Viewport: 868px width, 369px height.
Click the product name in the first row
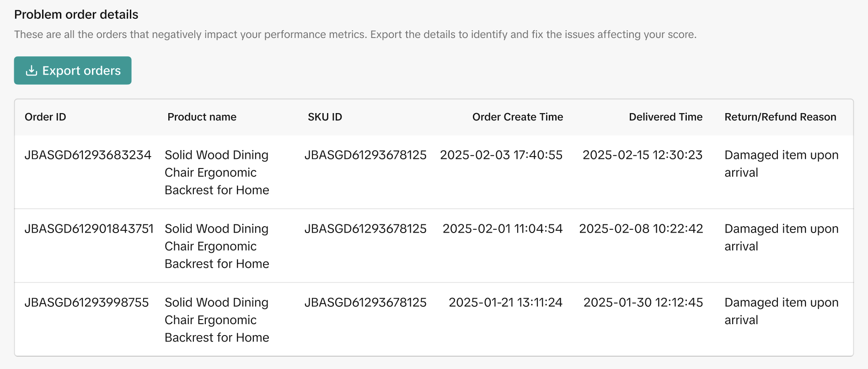tap(217, 173)
